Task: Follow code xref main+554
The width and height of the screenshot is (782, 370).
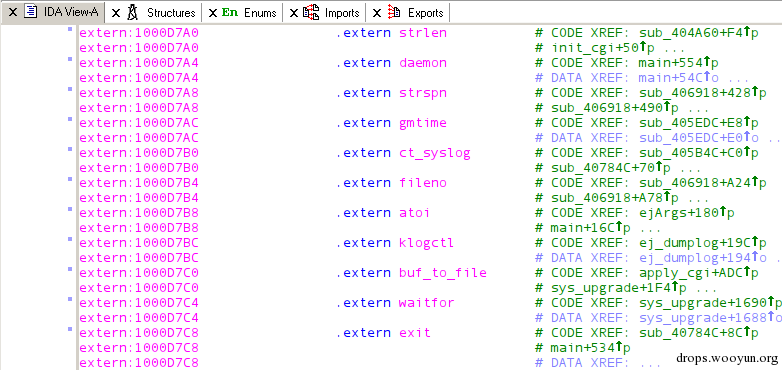Action: coord(671,63)
